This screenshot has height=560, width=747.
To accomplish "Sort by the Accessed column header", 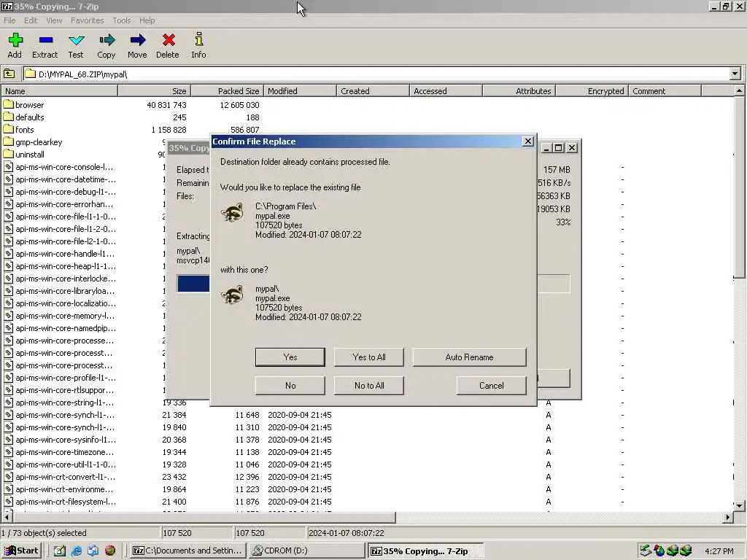I will click(x=446, y=91).
